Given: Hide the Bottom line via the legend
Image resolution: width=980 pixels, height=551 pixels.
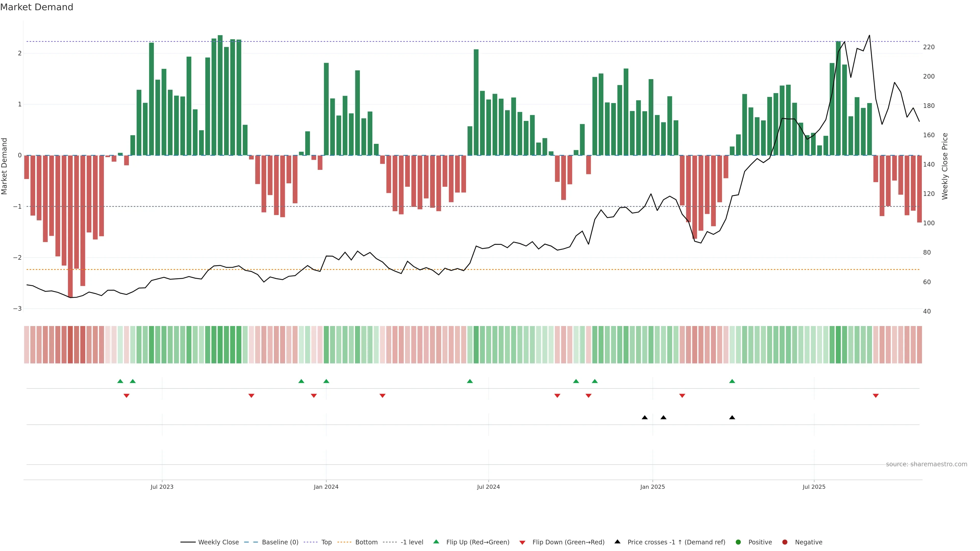Looking at the screenshot, I should tap(366, 542).
